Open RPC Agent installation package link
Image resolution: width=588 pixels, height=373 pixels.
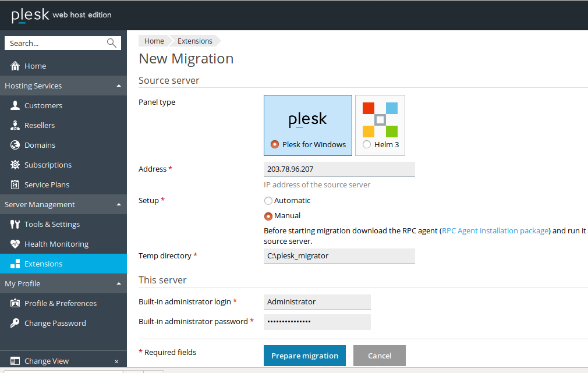(495, 231)
